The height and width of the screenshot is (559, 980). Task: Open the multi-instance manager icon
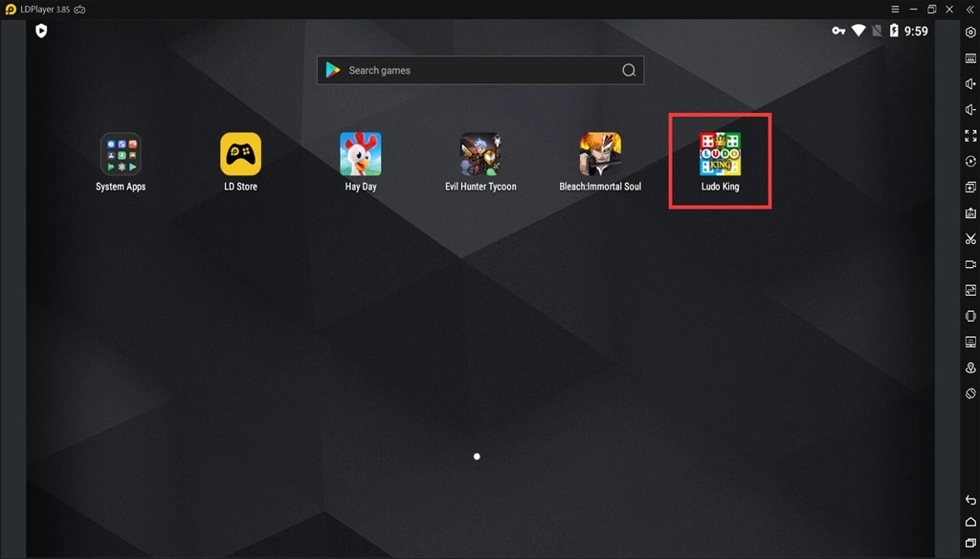(970, 187)
